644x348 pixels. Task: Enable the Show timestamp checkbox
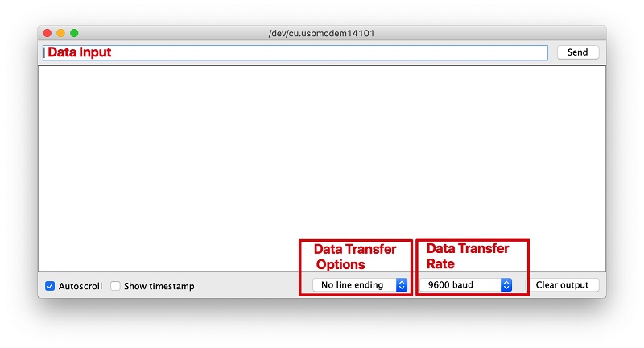point(115,286)
